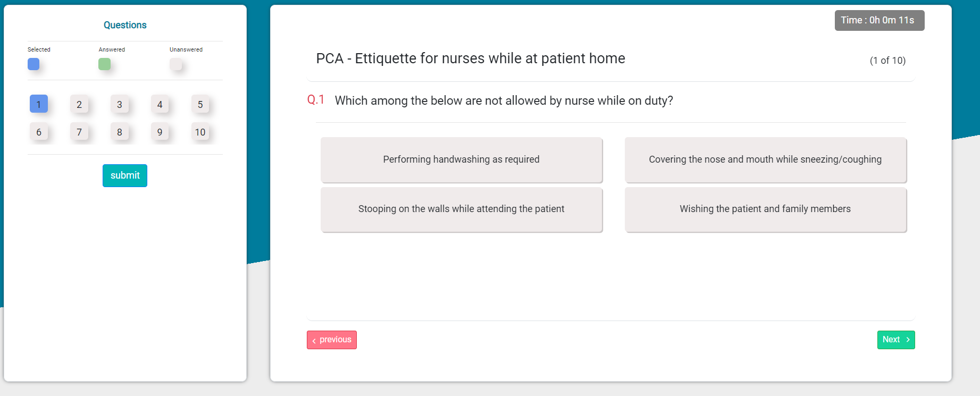This screenshot has width=980, height=396.
Task: Click the Next button
Action: [x=895, y=340]
